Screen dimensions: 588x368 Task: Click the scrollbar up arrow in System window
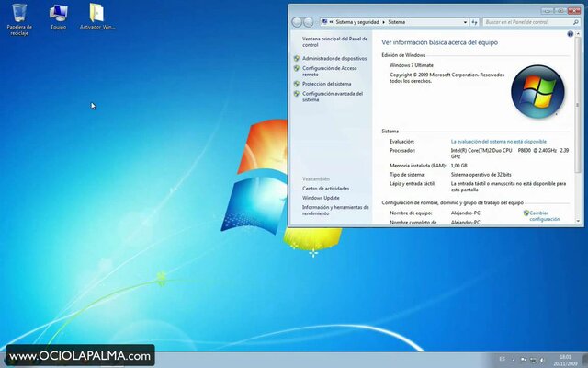coord(578,34)
